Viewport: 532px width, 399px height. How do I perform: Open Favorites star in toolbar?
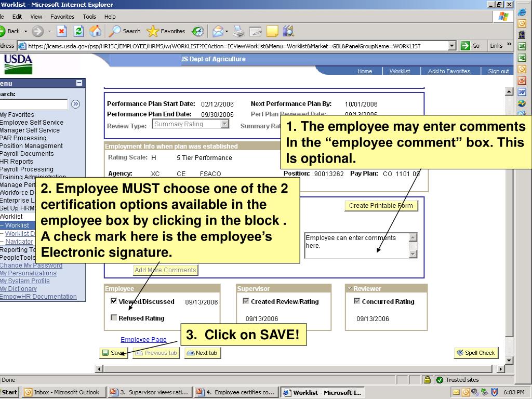(166, 31)
